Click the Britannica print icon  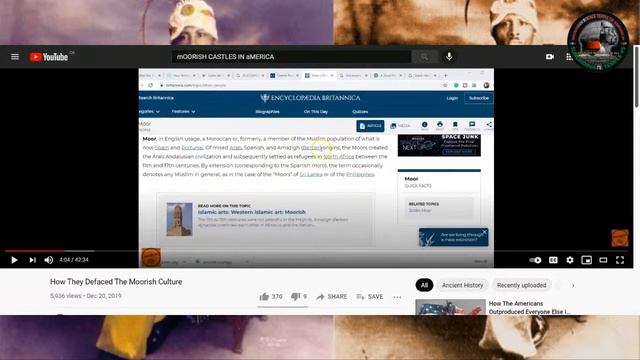pos(440,126)
